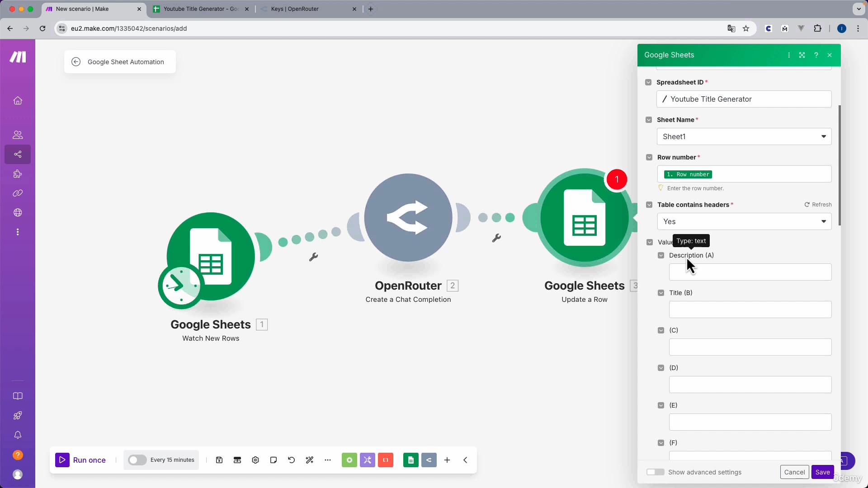Select the Google Sheets Update a Row module
The height and width of the screenshot is (488, 868).
585,217
